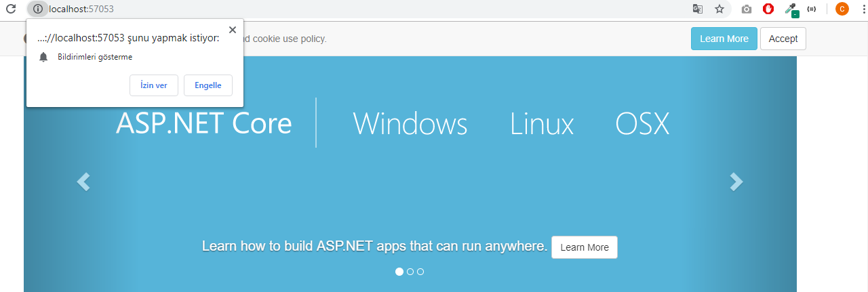This screenshot has height=292, width=868.
Task: Go to next carousel slide arrow
Action: [736, 182]
